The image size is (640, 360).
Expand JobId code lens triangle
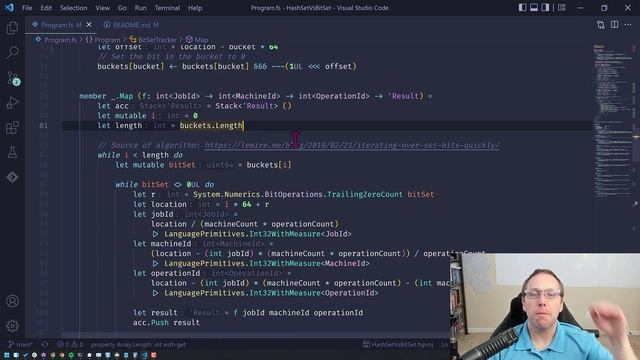pos(156,234)
